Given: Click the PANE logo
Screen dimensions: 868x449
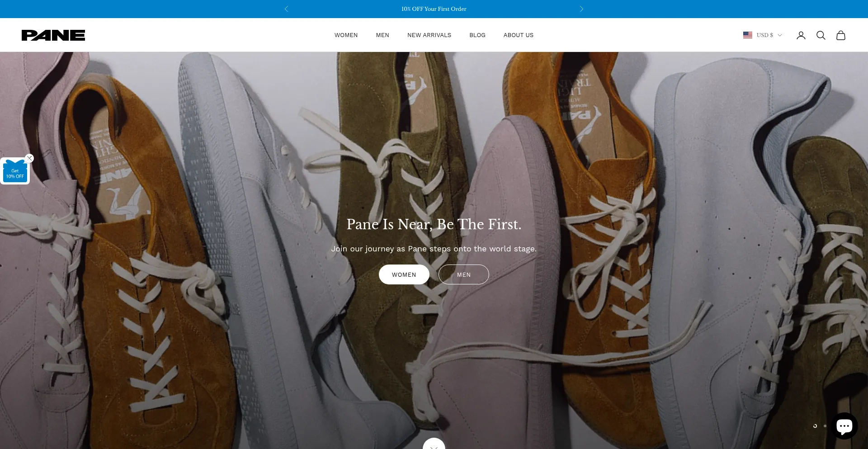Looking at the screenshot, I should point(53,35).
